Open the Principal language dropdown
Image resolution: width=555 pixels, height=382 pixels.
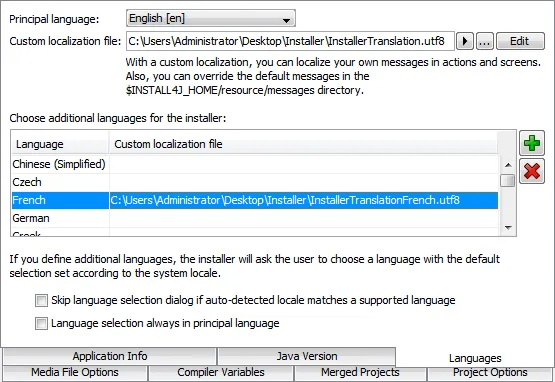[211, 18]
